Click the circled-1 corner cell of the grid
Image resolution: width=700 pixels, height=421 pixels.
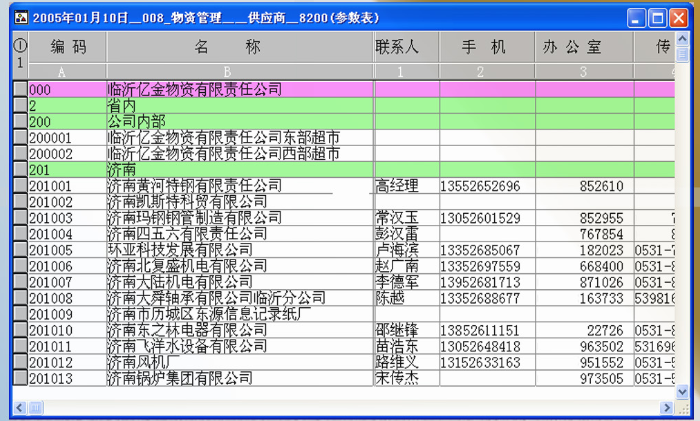(19, 54)
